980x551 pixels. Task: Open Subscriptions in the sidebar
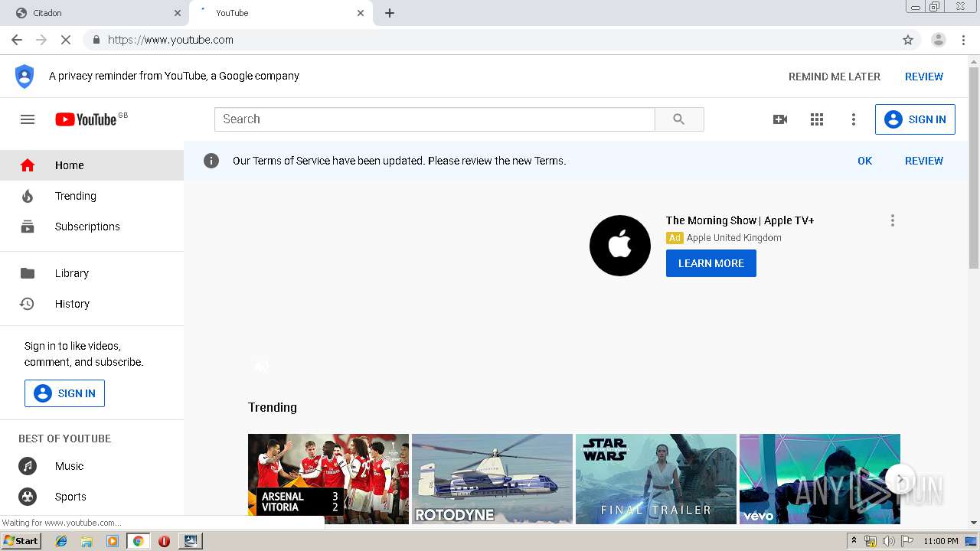tap(92, 227)
